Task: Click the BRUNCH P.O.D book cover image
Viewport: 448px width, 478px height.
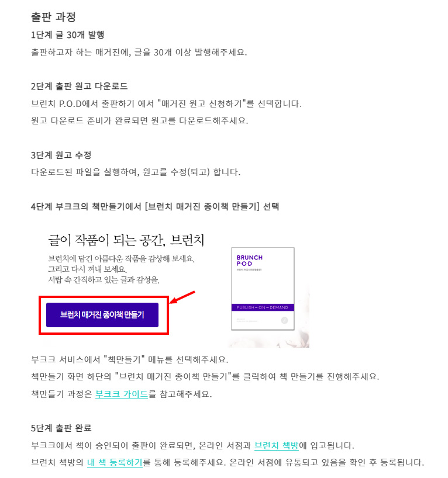Action: click(x=263, y=289)
